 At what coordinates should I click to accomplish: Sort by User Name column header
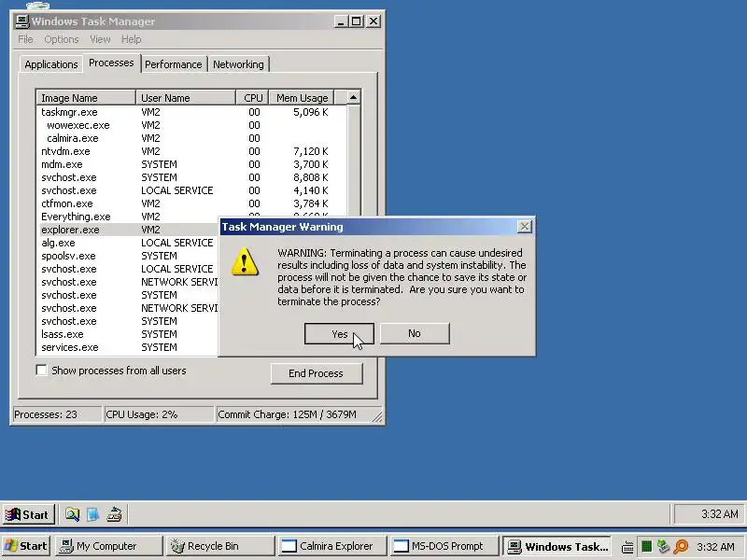[186, 98]
